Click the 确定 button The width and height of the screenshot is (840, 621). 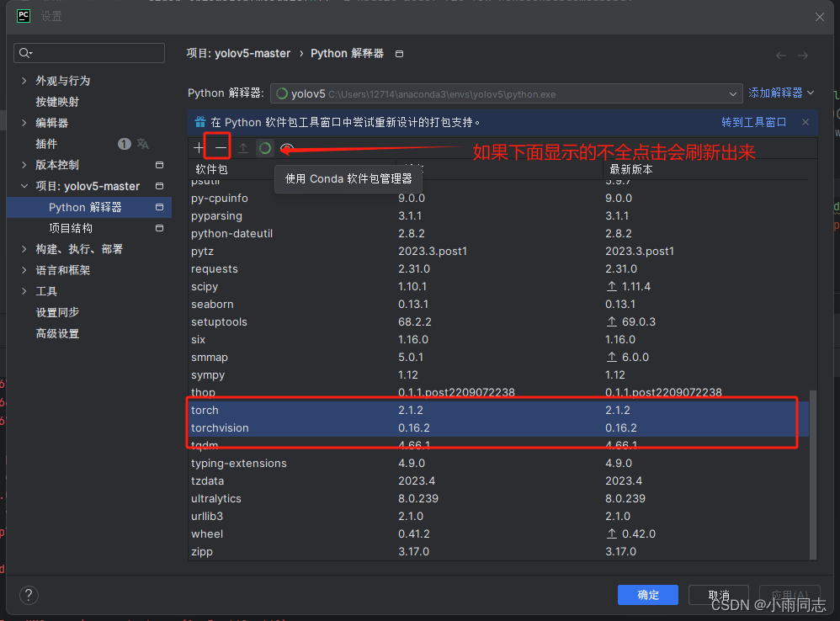tap(647, 595)
